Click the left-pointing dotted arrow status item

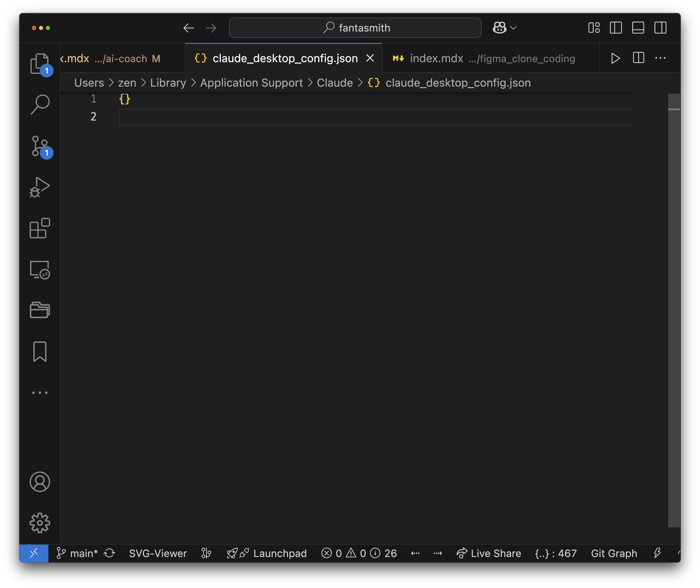(415, 553)
